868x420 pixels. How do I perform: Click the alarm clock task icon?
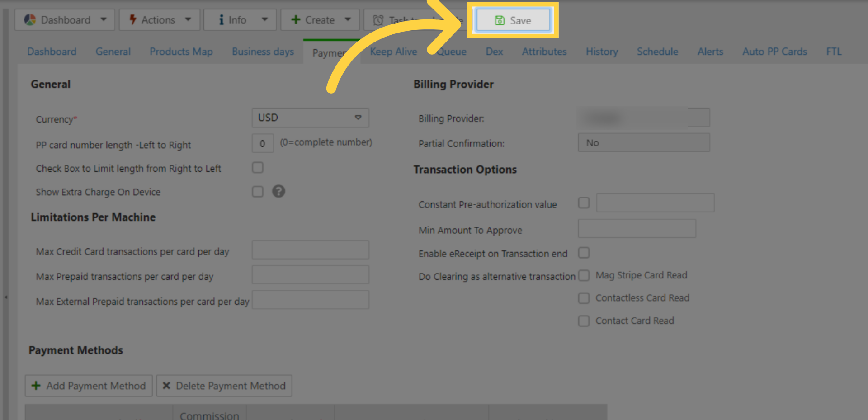click(x=378, y=20)
